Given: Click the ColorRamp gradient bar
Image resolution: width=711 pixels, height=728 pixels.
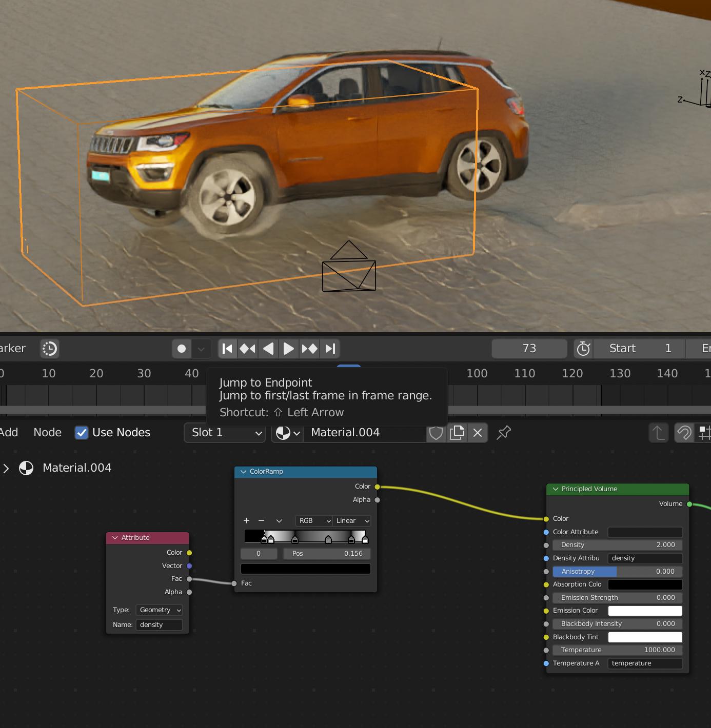Looking at the screenshot, I should (x=305, y=536).
